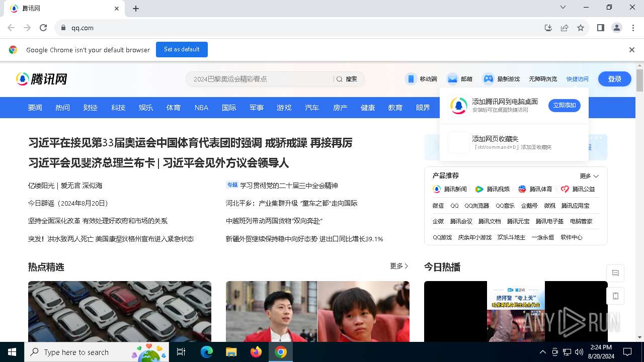
Task: Open 河北平乡 产业集群升级 article
Action: coord(292,203)
